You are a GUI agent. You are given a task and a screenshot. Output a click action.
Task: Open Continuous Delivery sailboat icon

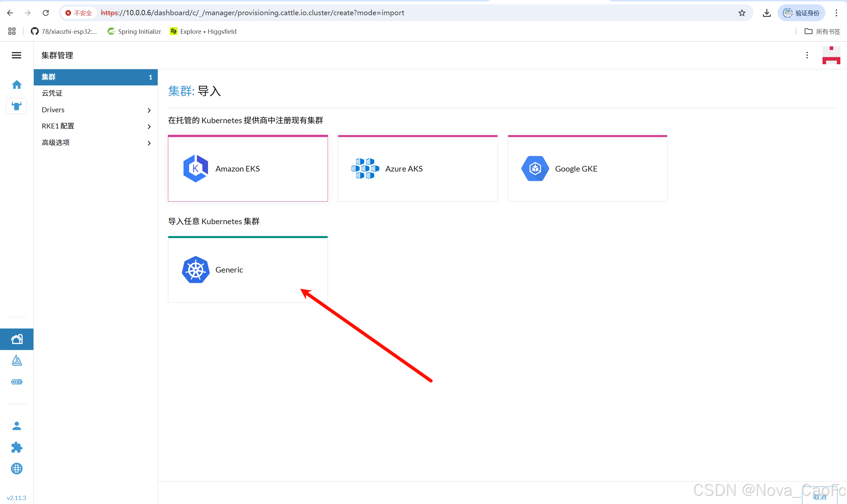click(17, 360)
